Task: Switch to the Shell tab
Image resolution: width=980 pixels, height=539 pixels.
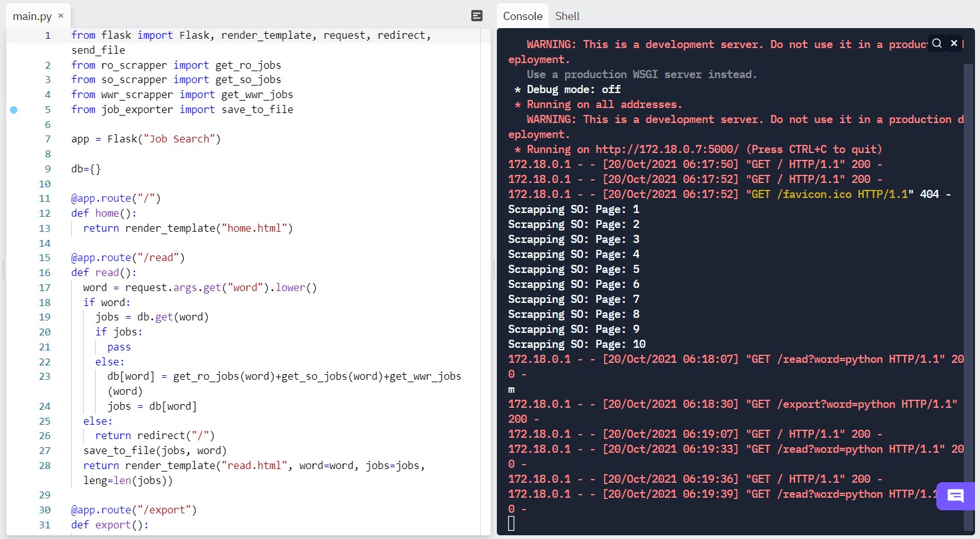Action: pyautogui.click(x=567, y=16)
